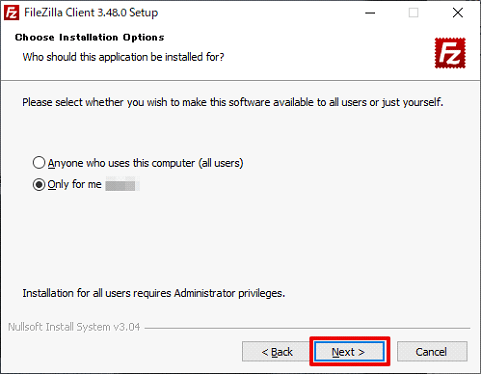Minimize the setup window
This screenshot has height=374, width=481.
pos(370,13)
